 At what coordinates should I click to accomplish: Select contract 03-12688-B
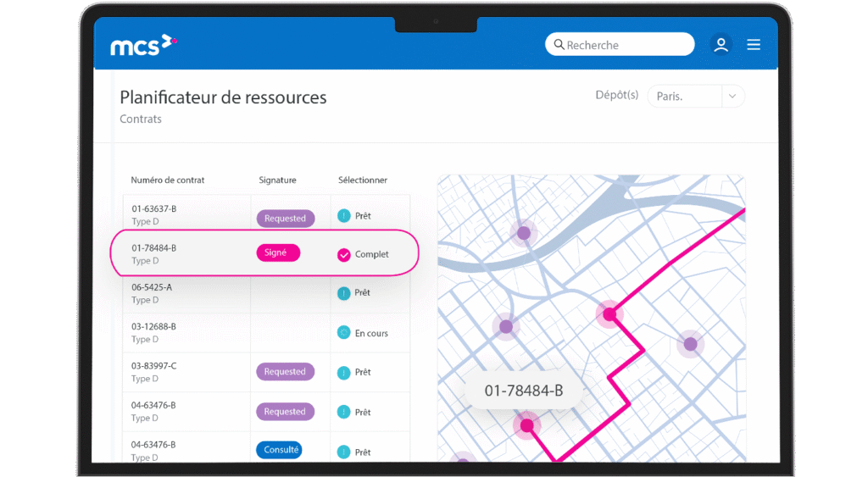[153, 326]
